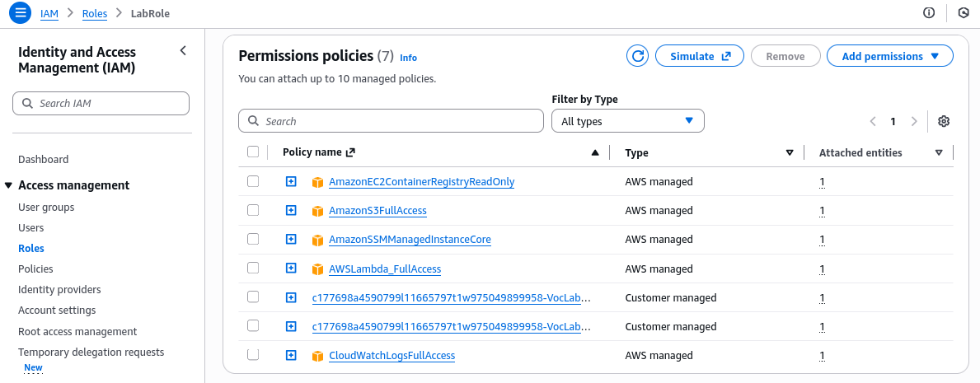Click the AWSLambda_FullAccess box icon
Image resolution: width=980 pixels, height=383 pixels.
(318, 269)
